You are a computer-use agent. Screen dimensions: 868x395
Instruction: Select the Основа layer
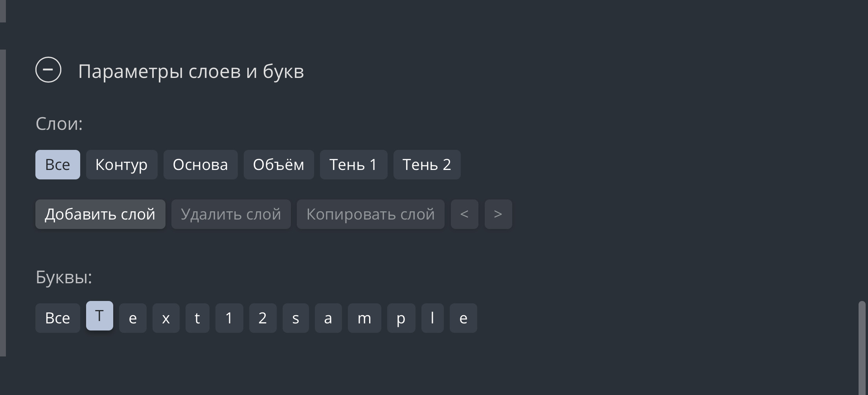[x=200, y=165]
